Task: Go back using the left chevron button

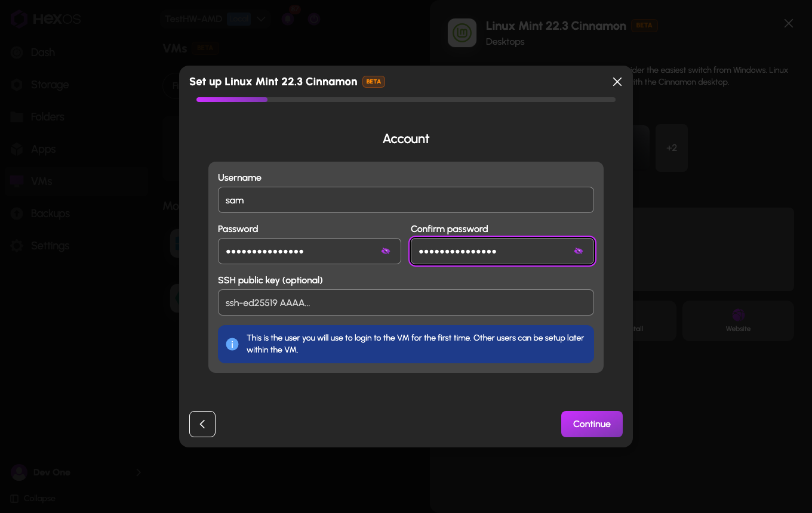Action: (202, 424)
